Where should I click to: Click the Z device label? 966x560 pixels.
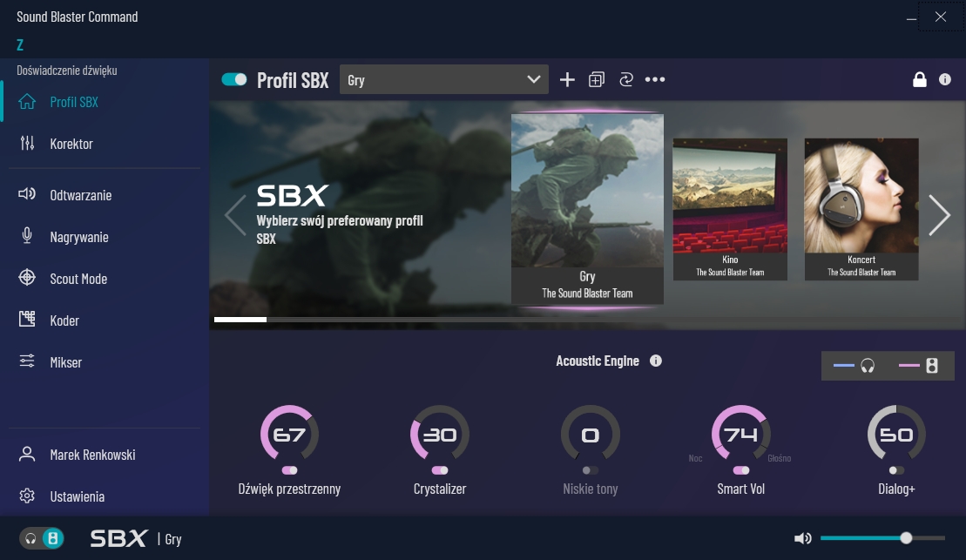[20, 44]
